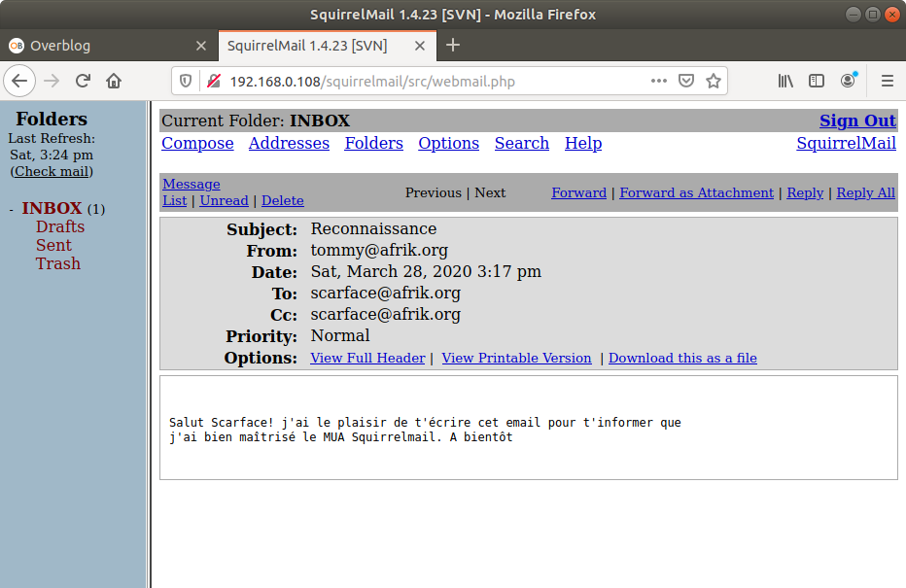This screenshot has width=906, height=588.
Task: Delete the current message
Action: pos(283,200)
